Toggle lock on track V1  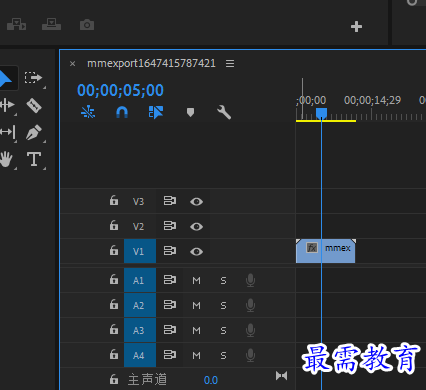click(114, 250)
